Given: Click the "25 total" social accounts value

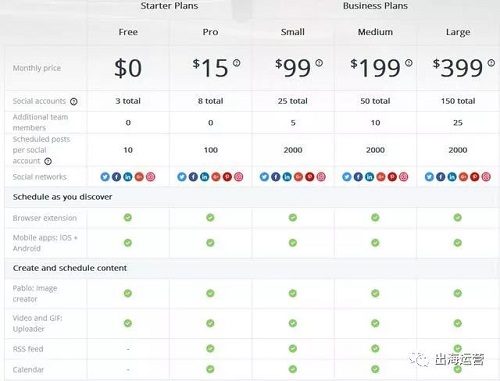Looking at the screenshot, I should pos(293,101).
